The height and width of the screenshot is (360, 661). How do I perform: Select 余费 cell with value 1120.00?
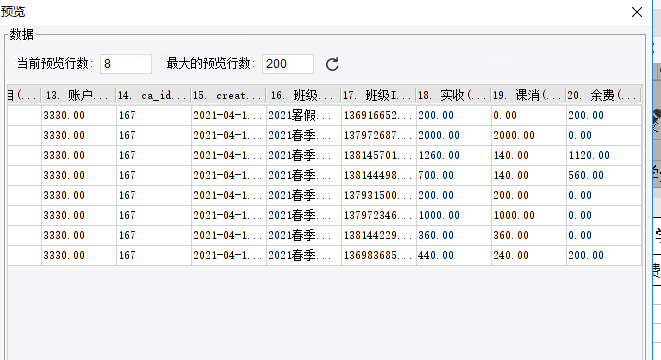[604, 156]
